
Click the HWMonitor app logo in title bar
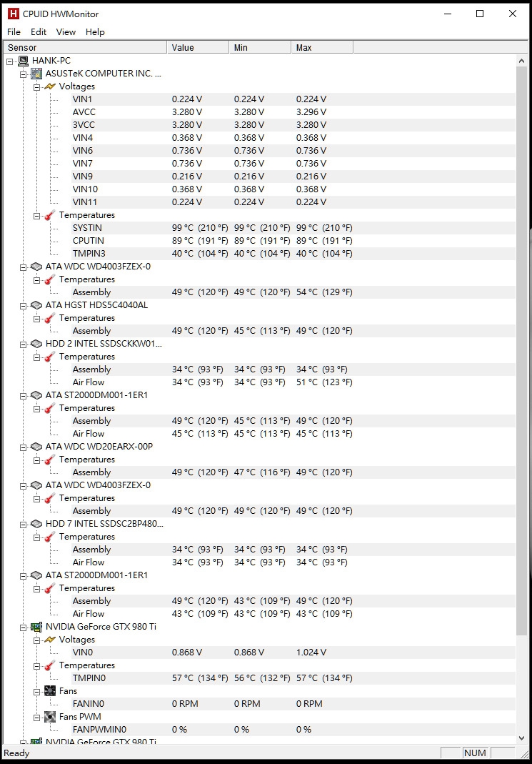coord(13,14)
